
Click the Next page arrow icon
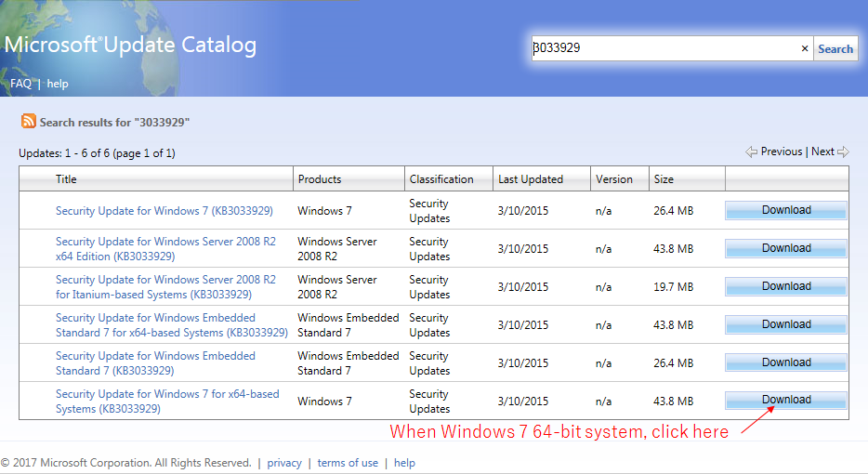tap(843, 151)
